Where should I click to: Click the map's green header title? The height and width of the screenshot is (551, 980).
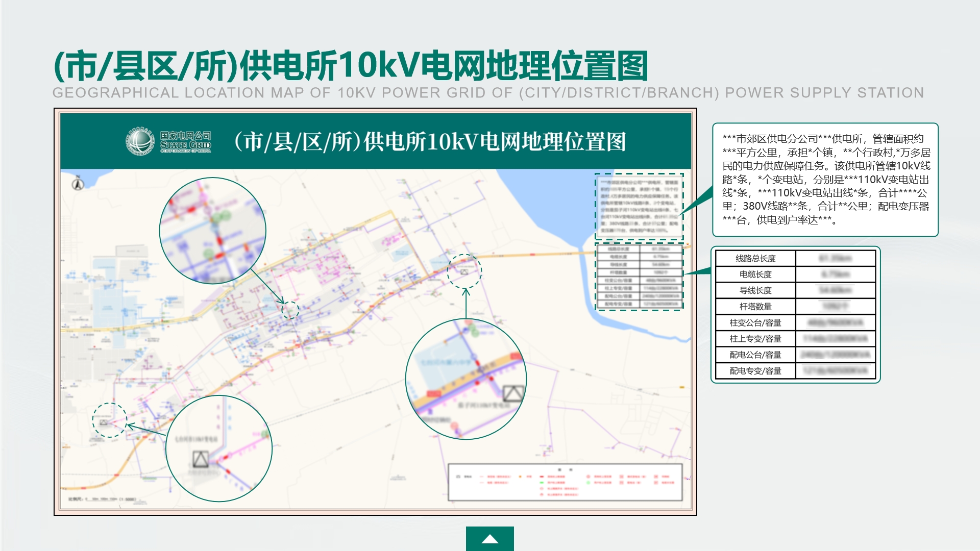429,141
